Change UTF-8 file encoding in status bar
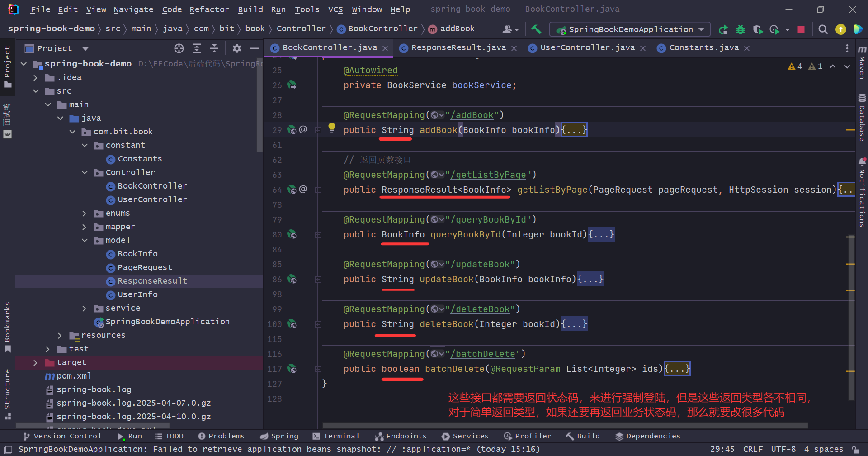Viewport: 868px width, 456px height. tap(783, 449)
